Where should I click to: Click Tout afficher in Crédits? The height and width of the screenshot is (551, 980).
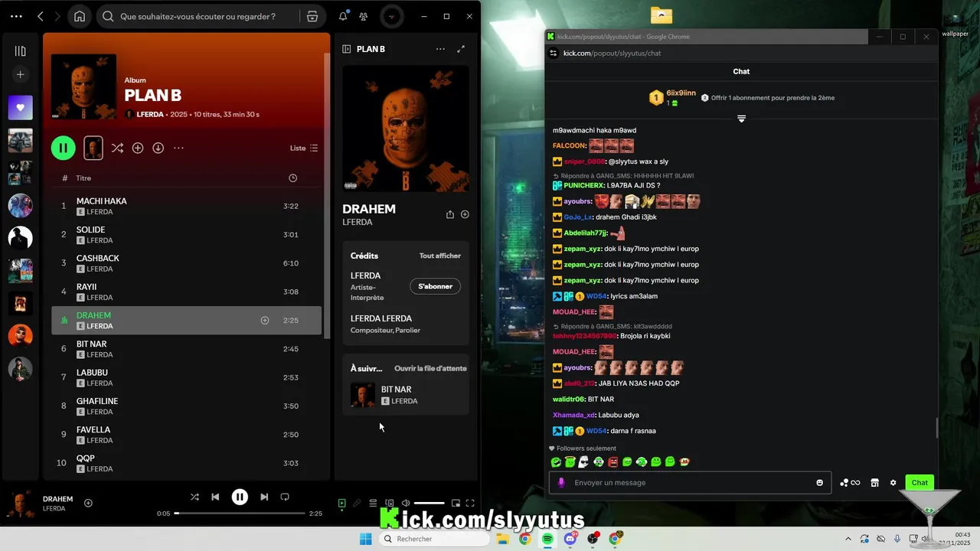pyautogui.click(x=440, y=256)
